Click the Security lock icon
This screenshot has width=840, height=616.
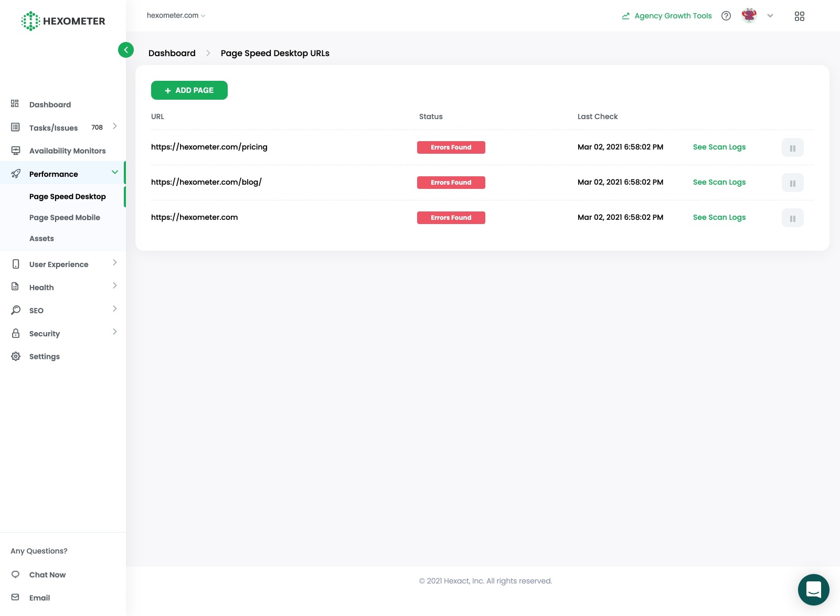coord(15,333)
